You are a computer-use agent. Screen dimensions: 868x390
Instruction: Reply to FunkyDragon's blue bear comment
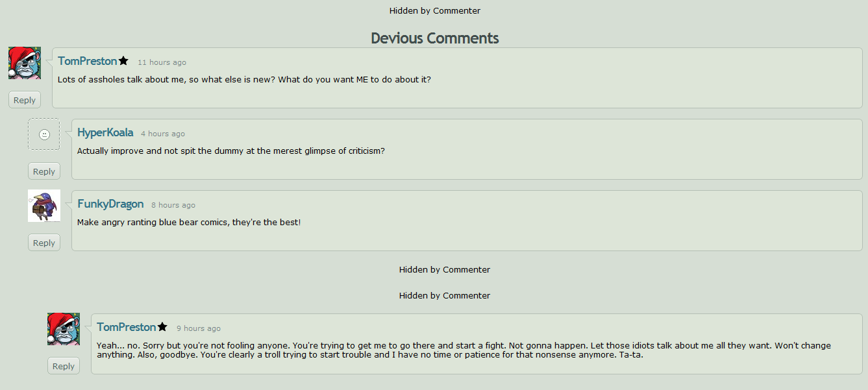(x=44, y=243)
